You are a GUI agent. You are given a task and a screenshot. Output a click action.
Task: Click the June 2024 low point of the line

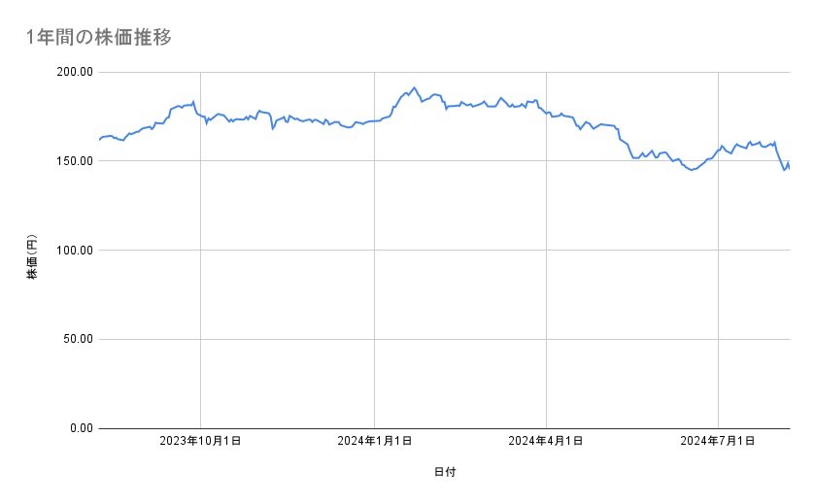tap(692, 170)
